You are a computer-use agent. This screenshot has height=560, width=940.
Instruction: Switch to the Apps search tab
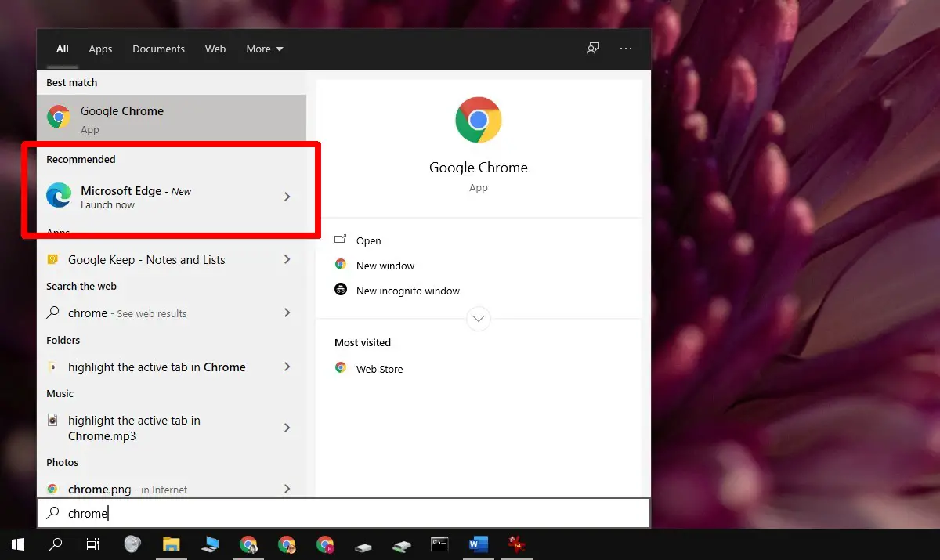click(x=100, y=49)
